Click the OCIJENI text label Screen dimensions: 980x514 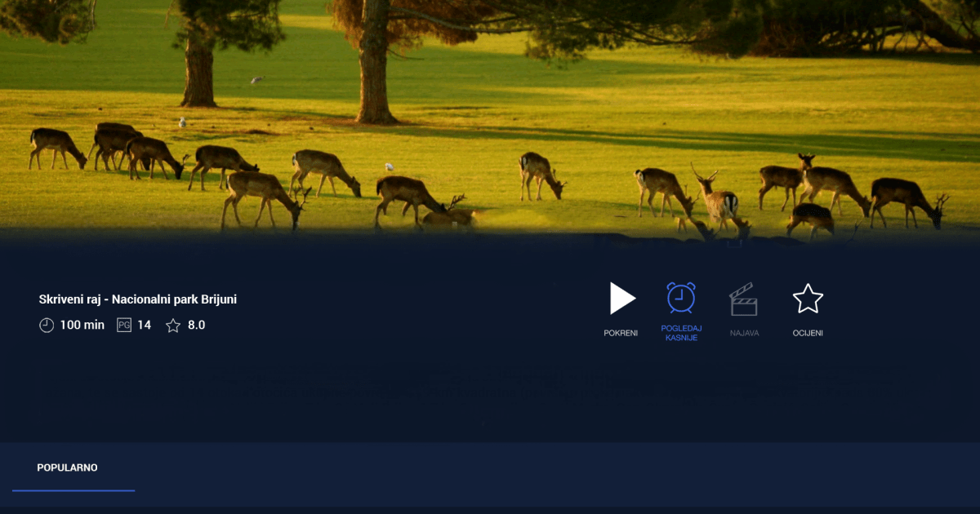click(808, 333)
